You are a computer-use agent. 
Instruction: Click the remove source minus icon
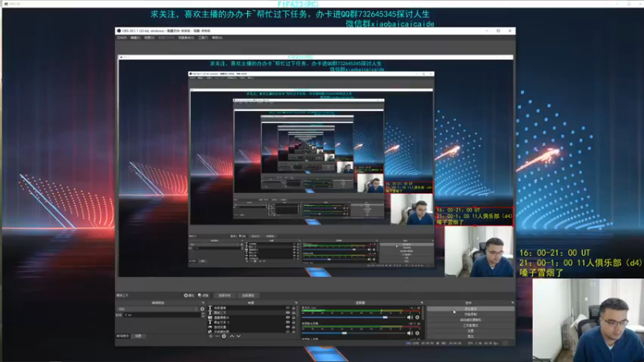pyautogui.click(x=217, y=336)
